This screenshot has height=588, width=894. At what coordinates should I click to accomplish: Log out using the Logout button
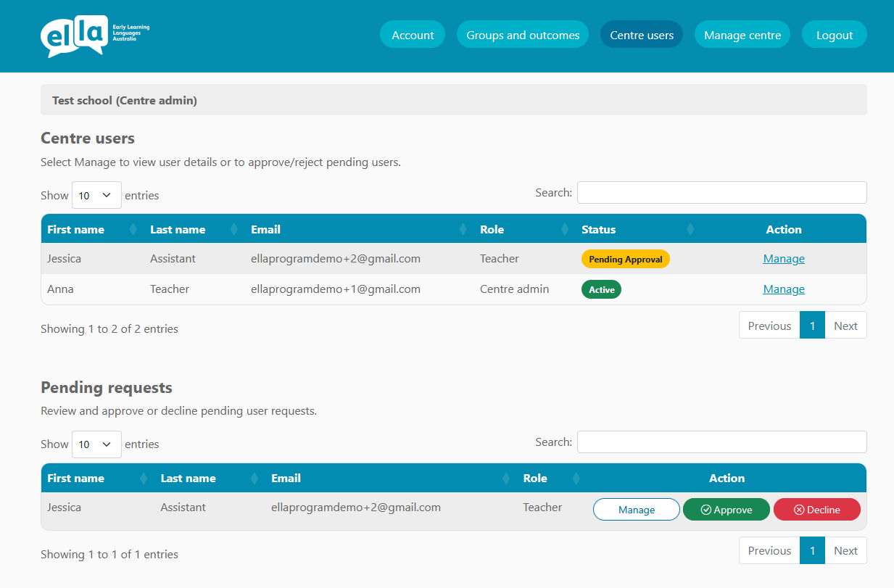835,35
